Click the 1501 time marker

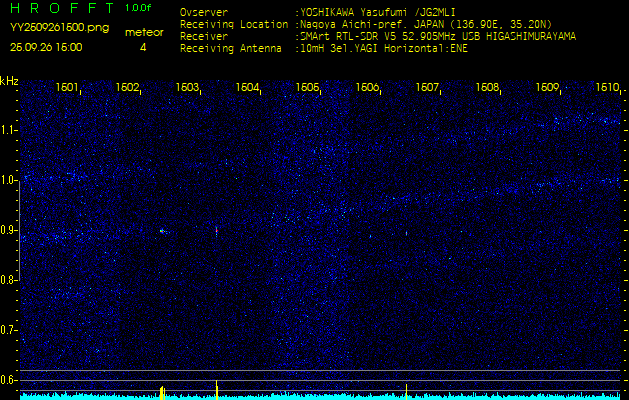[x=67, y=87]
